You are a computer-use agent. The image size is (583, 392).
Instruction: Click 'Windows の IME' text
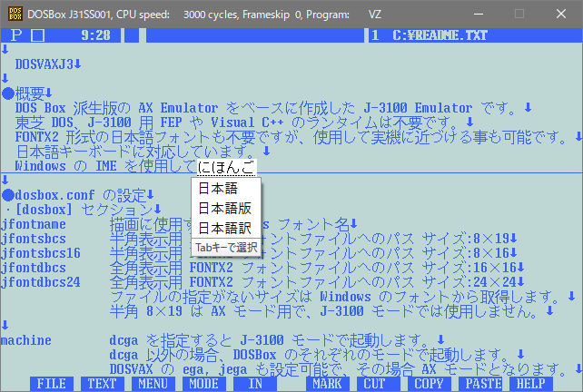click(65, 166)
